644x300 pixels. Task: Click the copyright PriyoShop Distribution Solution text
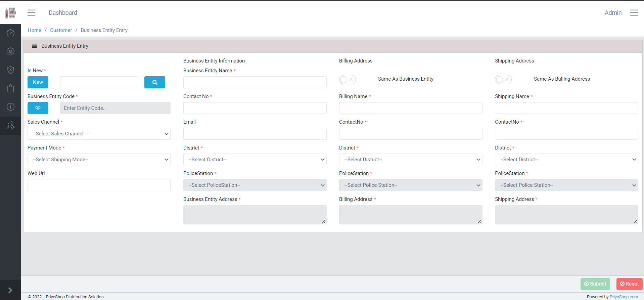[66, 297]
